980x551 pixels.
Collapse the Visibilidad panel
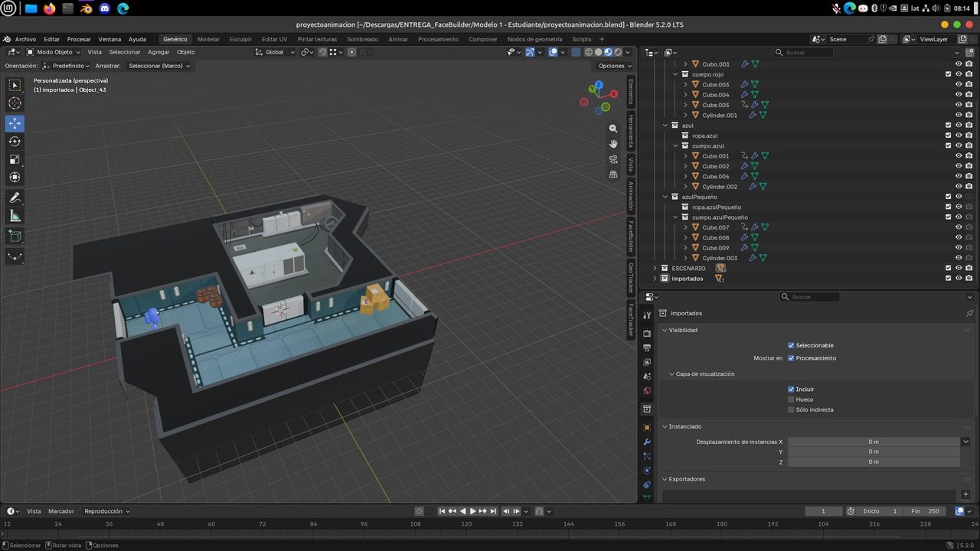coord(665,330)
